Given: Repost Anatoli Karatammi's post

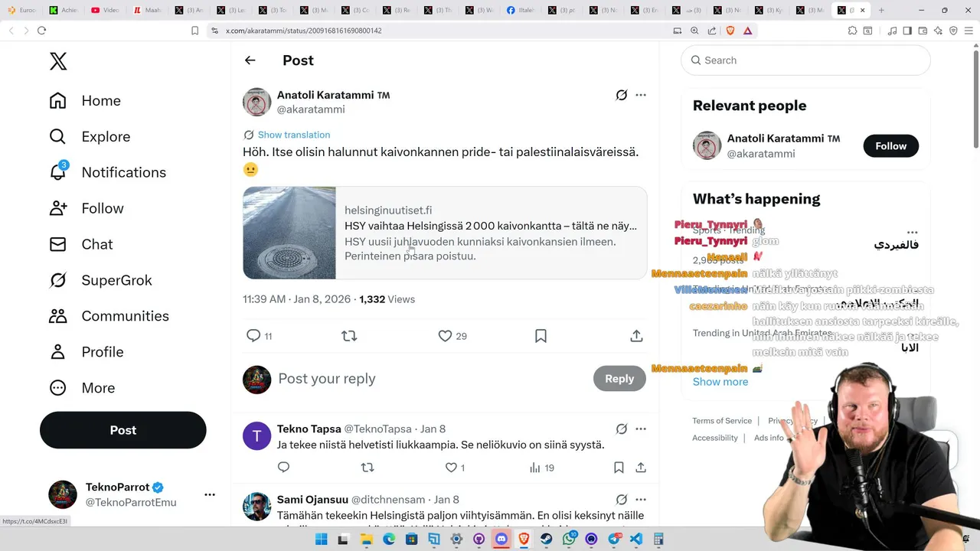Looking at the screenshot, I should (x=349, y=335).
